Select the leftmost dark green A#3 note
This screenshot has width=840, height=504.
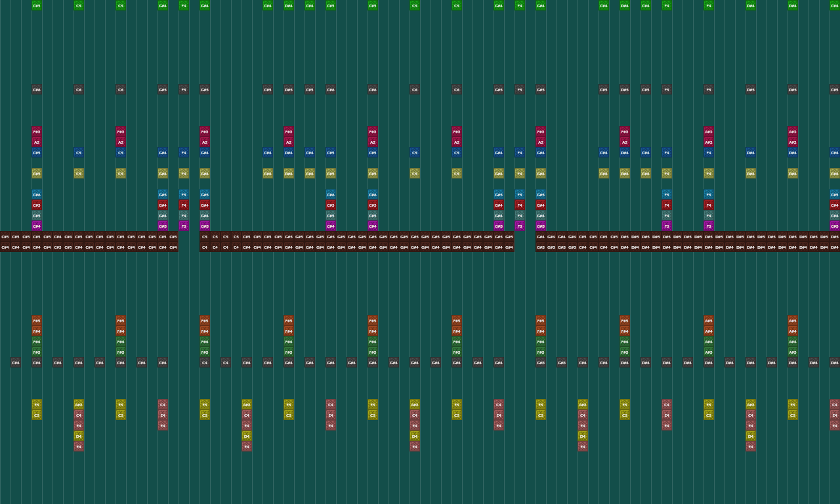click(709, 352)
